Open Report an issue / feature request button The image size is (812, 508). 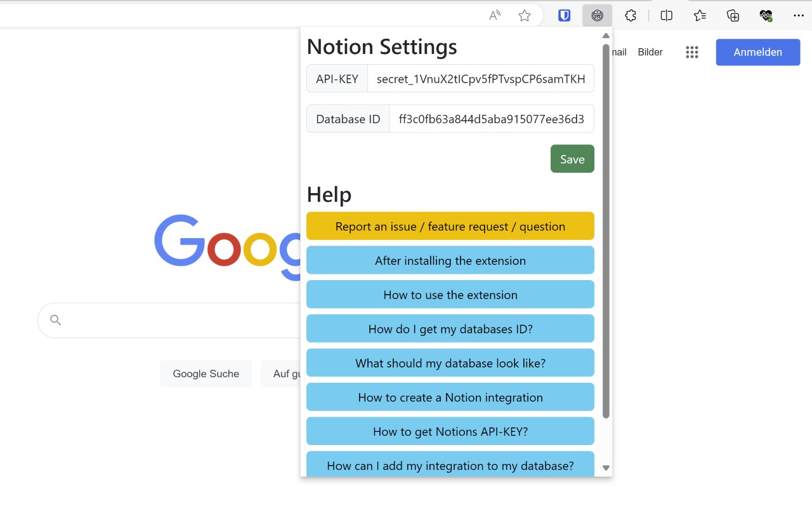pyautogui.click(x=450, y=226)
